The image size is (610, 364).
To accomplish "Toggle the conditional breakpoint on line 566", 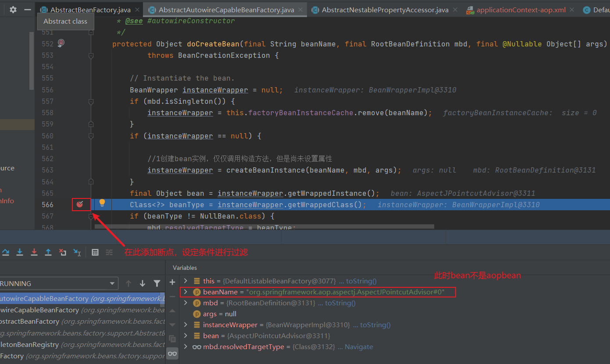I will pyautogui.click(x=80, y=204).
